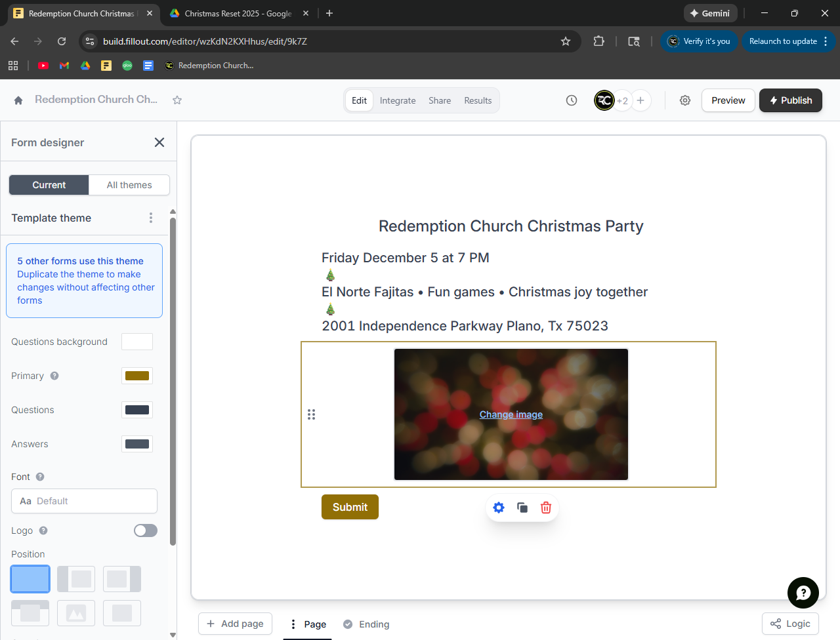840x640 pixels.
Task: Enable the Logo toggle
Action: (146, 530)
